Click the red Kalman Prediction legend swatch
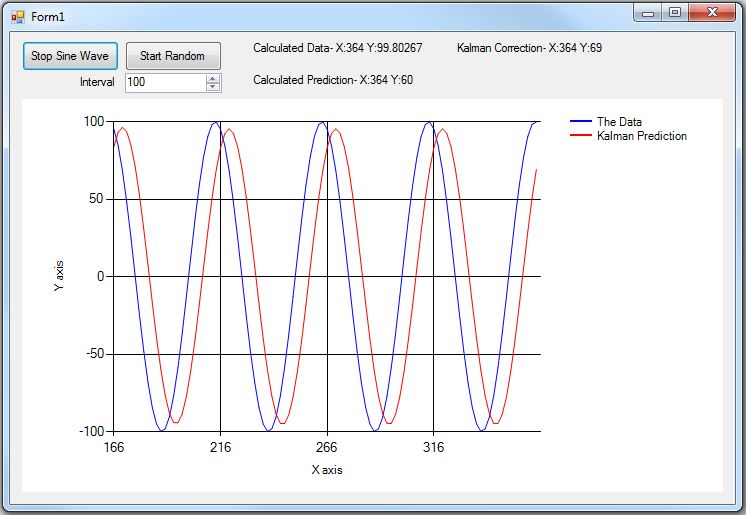The width and height of the screenshot is (746, 515). (580, 136)
